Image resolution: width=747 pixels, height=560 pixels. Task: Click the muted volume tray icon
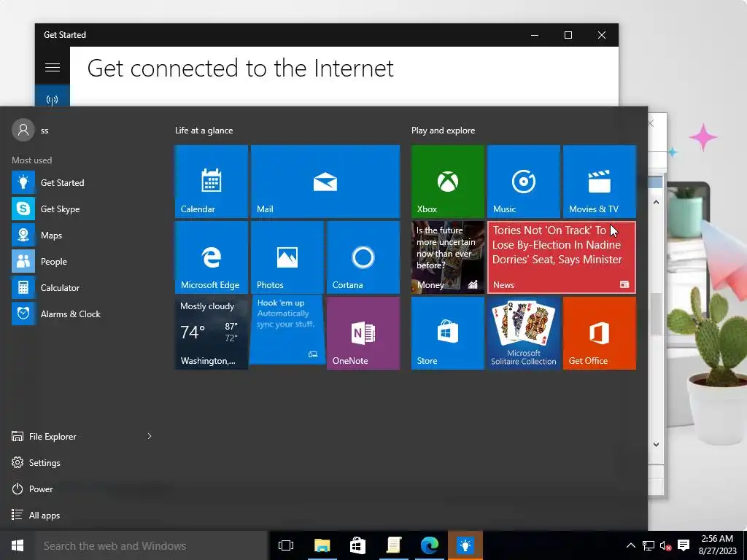pyautogui.click(x=665, y=545)
